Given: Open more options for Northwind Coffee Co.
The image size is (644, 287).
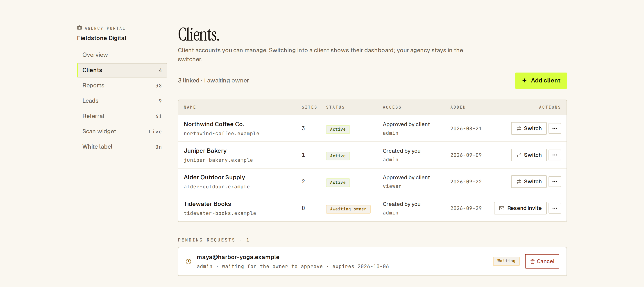Looking at the screenshot, I should coord(555,128).
